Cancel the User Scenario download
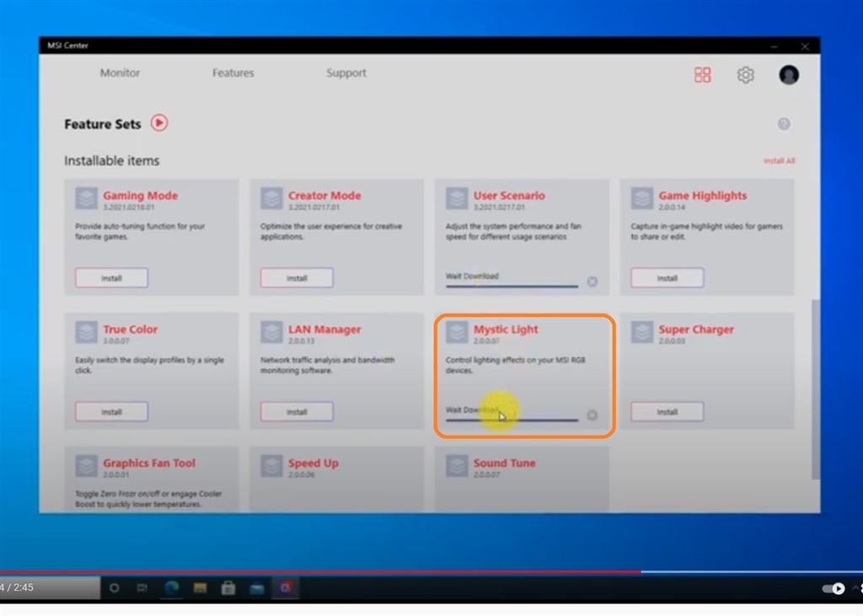 click(592, 281)
